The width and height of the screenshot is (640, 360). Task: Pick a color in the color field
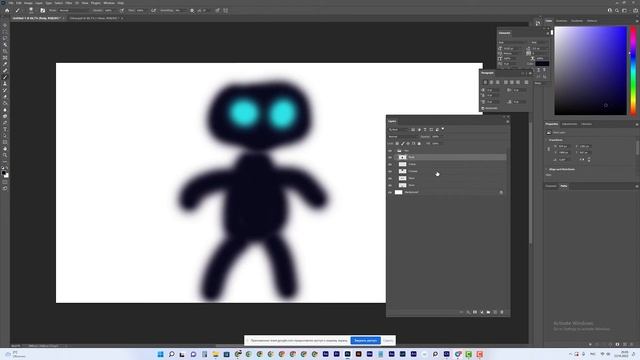coord(590,71)
